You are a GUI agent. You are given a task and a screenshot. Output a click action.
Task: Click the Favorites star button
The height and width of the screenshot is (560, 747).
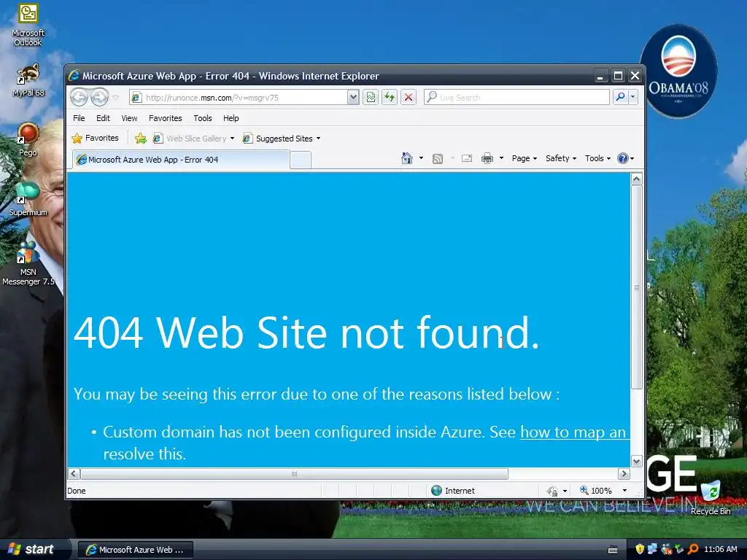[x=95, y=138]
